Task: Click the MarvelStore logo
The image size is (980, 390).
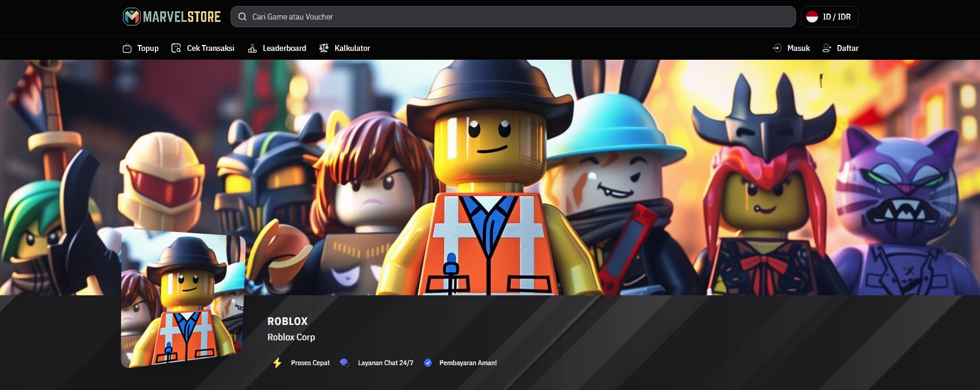Action: 171,17
